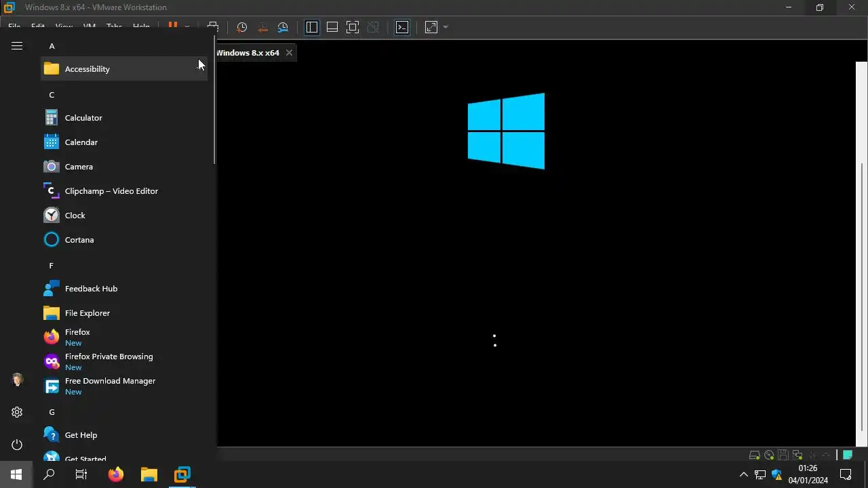This screenshot has height=488, width=868.
Task: Open Windows Security tray icon
Action: tap(777, 474)
